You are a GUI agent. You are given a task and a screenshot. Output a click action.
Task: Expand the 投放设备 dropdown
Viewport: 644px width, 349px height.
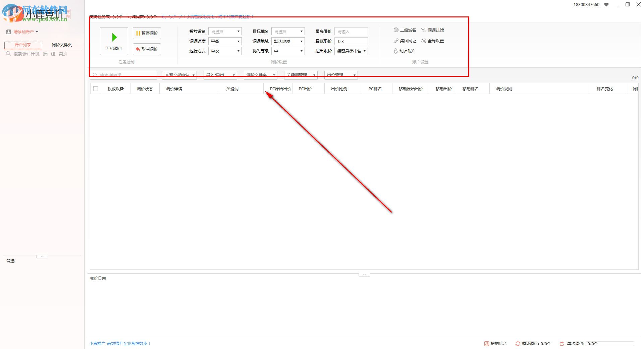225,32
